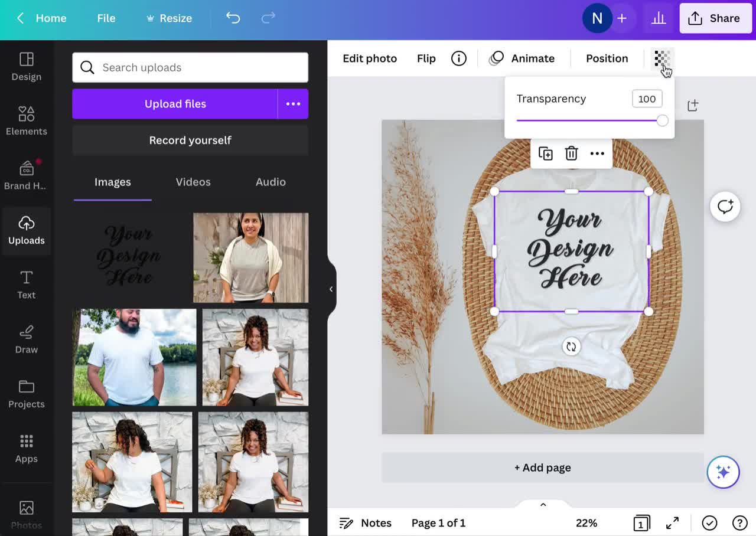This screenshot has height=536, width=756.
Task: Click the Transparency value field showing 100
Action: pyautogui.click(x=647, y=99)
